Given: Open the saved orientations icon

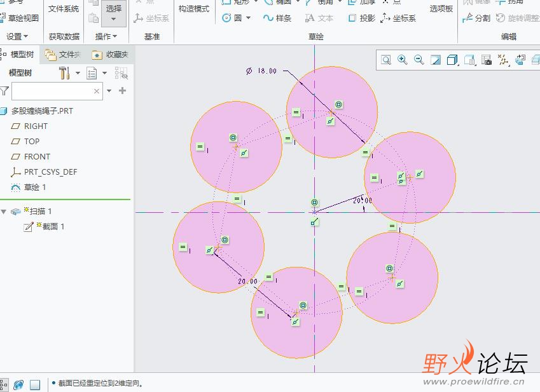Looking at the screenshot, I should pyautogui.click(x=469, y=60).
